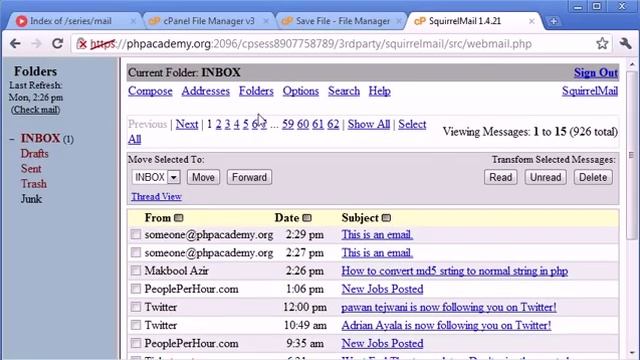Click the Move button
Viewport: 640px width, 360px height.
pyautogui.click(x=203, y=177)
